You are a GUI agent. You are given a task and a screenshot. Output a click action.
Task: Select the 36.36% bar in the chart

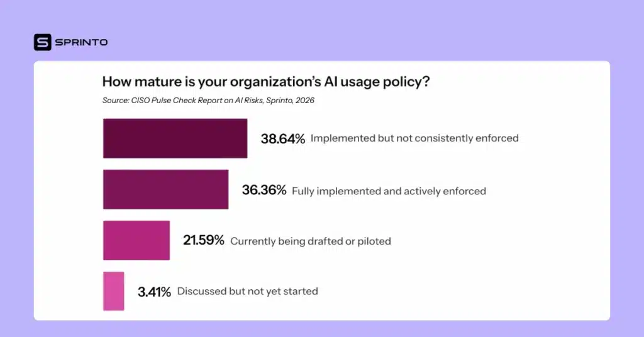165,189
